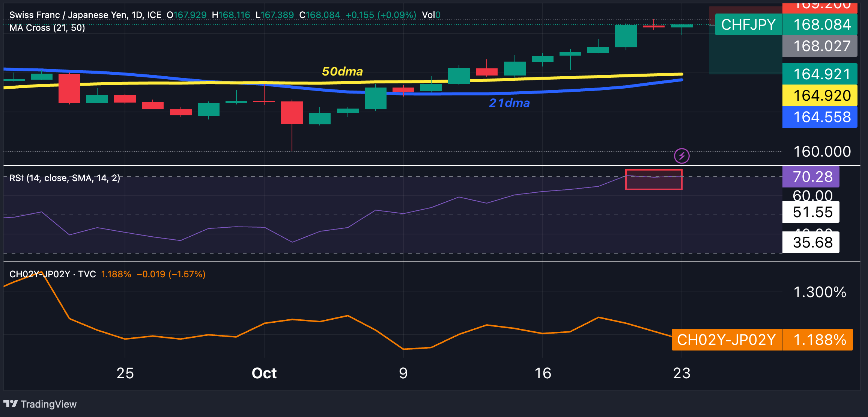Click the Oct label on time axis
The height and width of the screenshot is (417, 868).
[x=264, y=373]
